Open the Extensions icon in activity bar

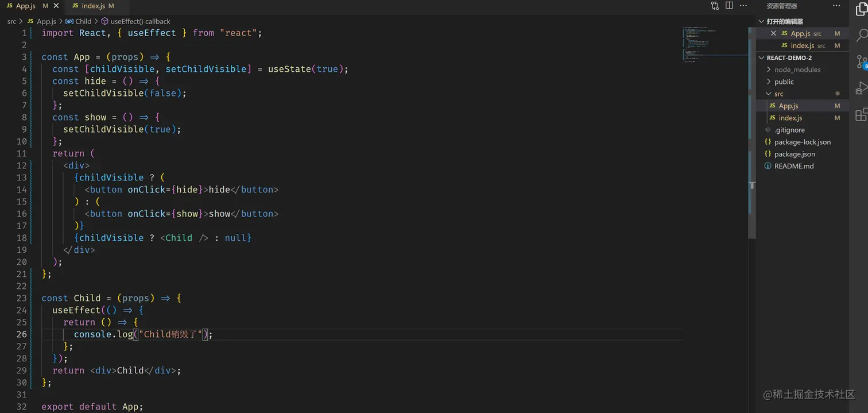(861, 114)
